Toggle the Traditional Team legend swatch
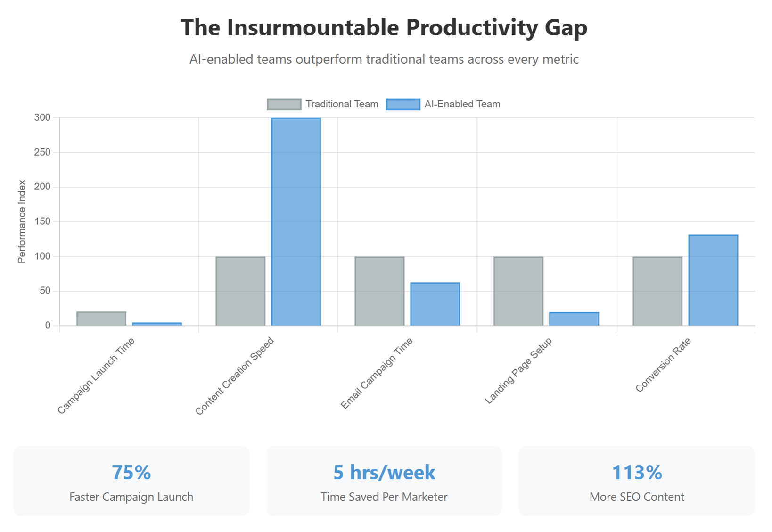 click(x=284, y=104)
